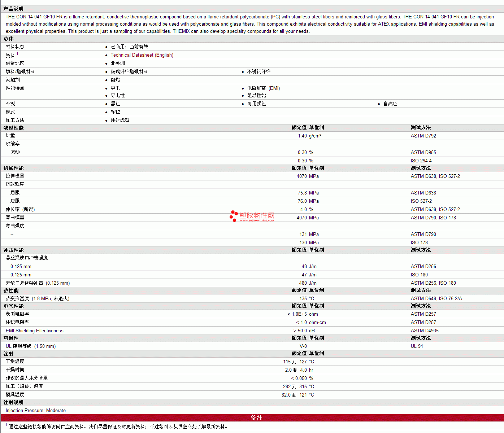Select the 填料/增强材料 row label
Viewport: 504px width, 433px height.
pos(20,72)
